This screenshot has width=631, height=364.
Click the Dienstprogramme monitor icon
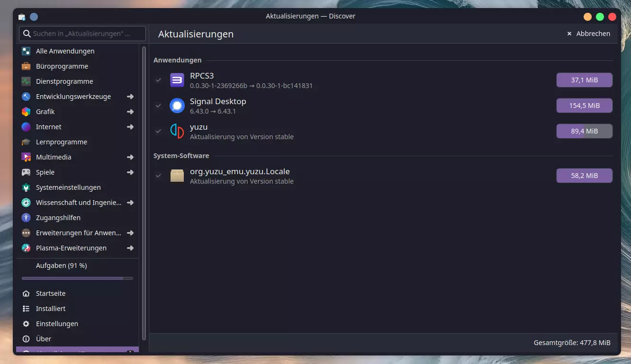click(26, 81)
